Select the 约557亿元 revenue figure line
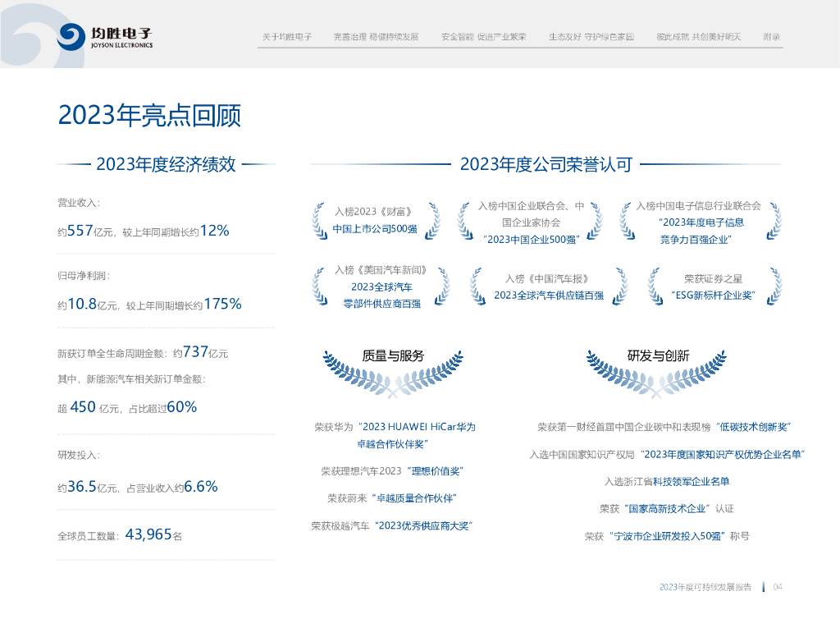 tap(144, 231)
